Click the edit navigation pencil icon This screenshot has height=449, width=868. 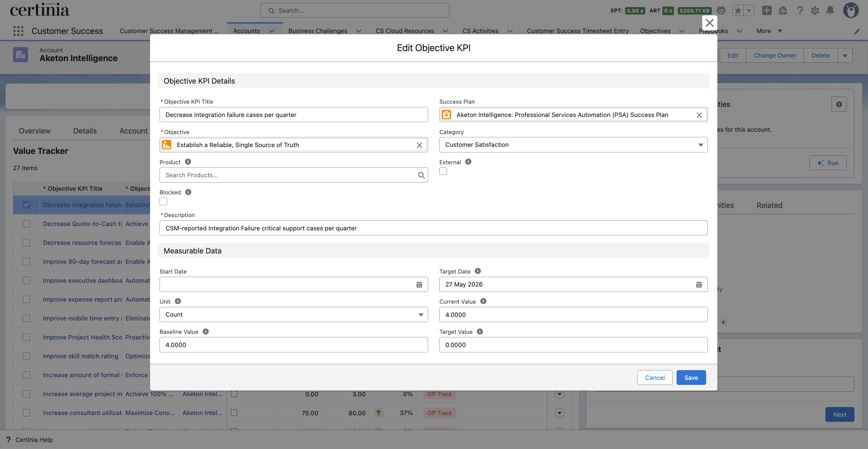pyautogui.click(x=857, y=31)
